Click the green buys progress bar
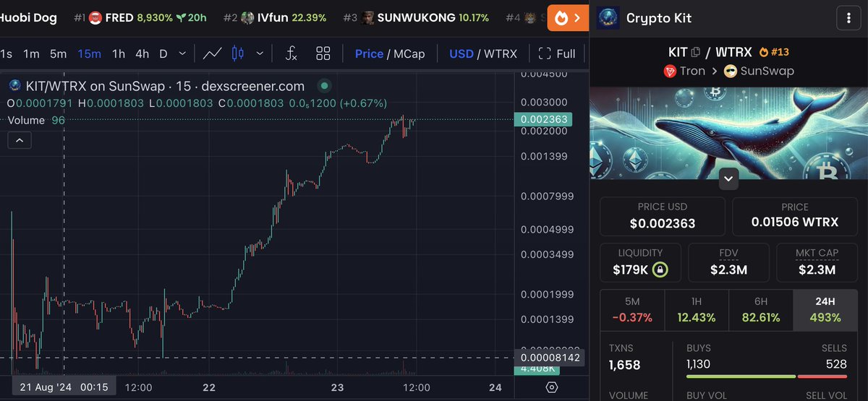The height and width of the screenshot is (401, 868). 740,376
